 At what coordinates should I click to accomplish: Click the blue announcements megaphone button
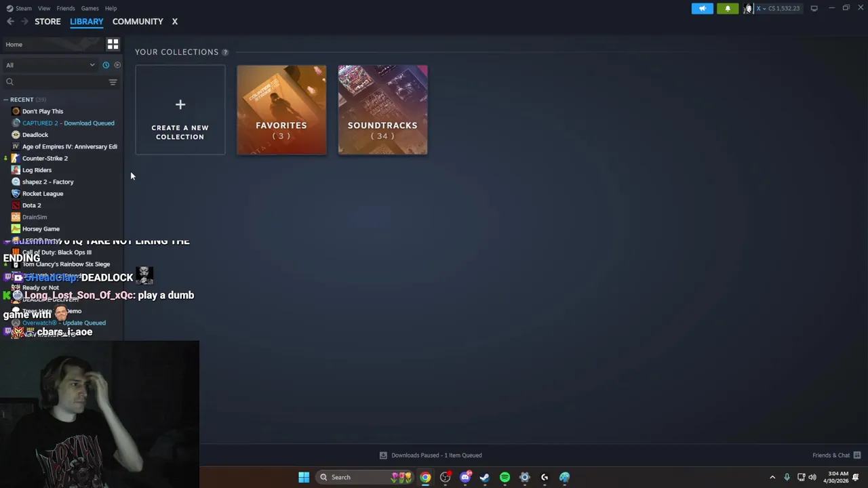click(x=702, y=8)
